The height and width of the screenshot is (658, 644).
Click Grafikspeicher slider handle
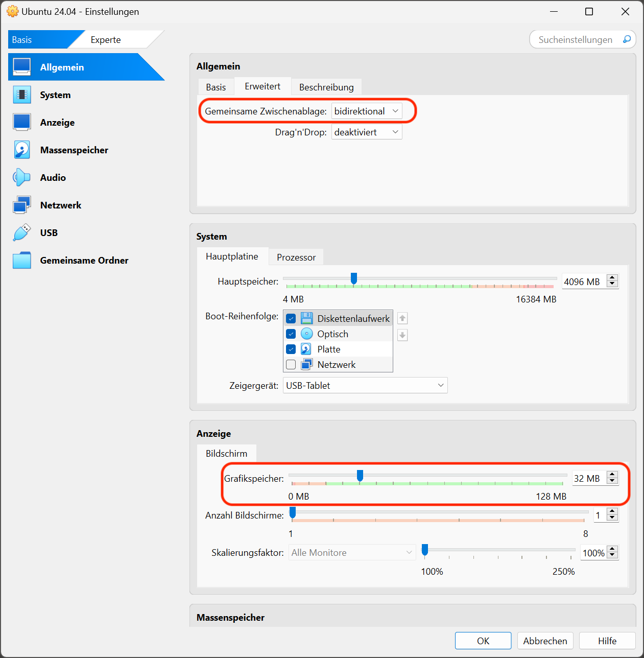pos(360,476)
